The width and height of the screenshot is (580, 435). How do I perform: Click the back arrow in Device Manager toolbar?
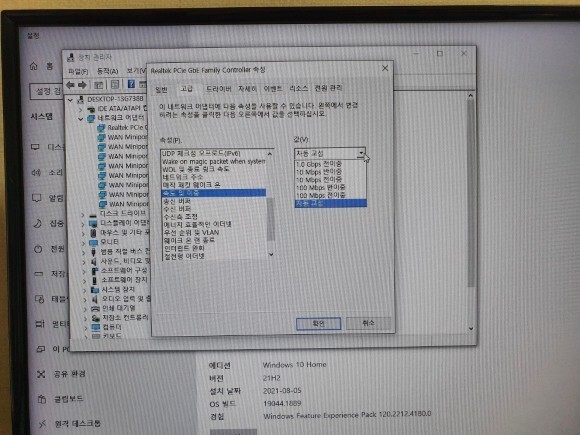click(70, 85)
